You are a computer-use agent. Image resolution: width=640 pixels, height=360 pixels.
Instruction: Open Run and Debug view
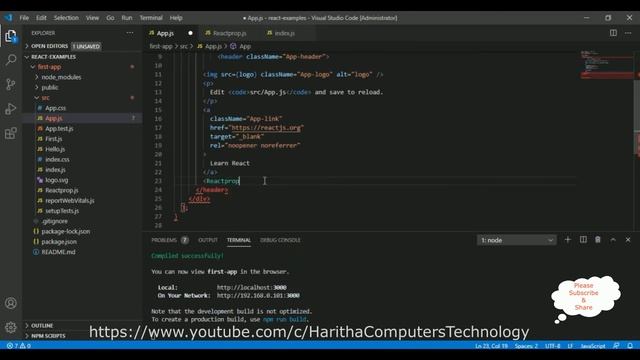point(11,109)
